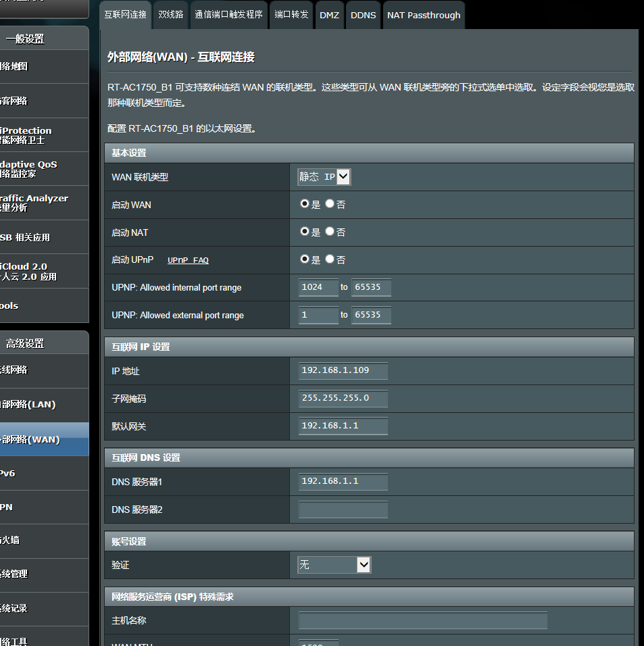Viewport: 644px width, 646px height.
Task: Click the 主机名称 input field
Action: point(423,620)
